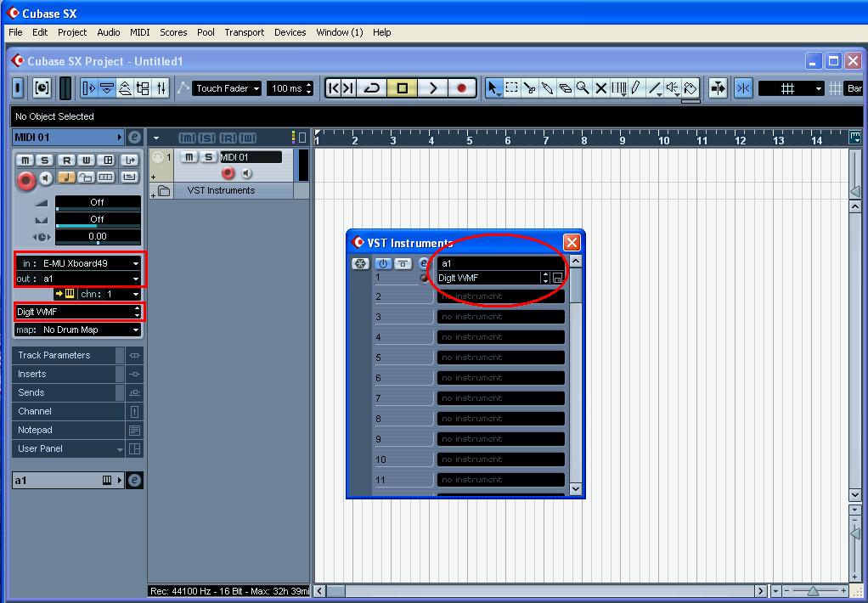The height and width of the screenshot is (603, 868).
Task: Select the Split scissors tool
Action: 530,88
